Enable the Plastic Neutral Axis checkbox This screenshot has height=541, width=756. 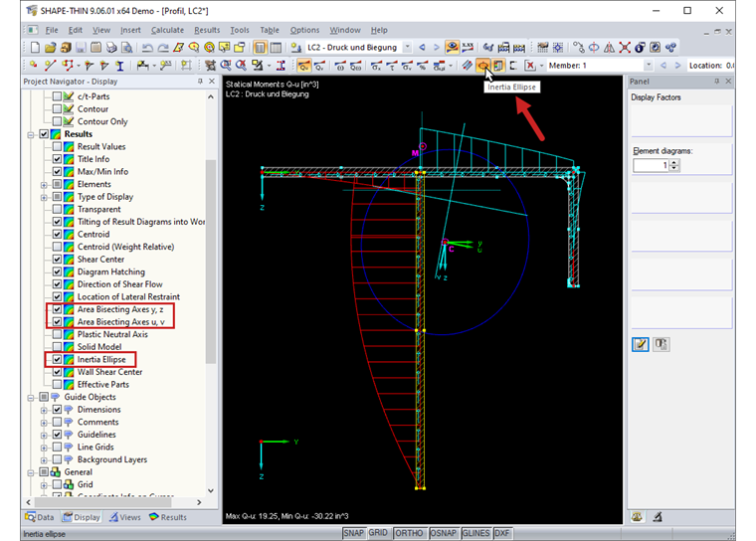(57, 334)
